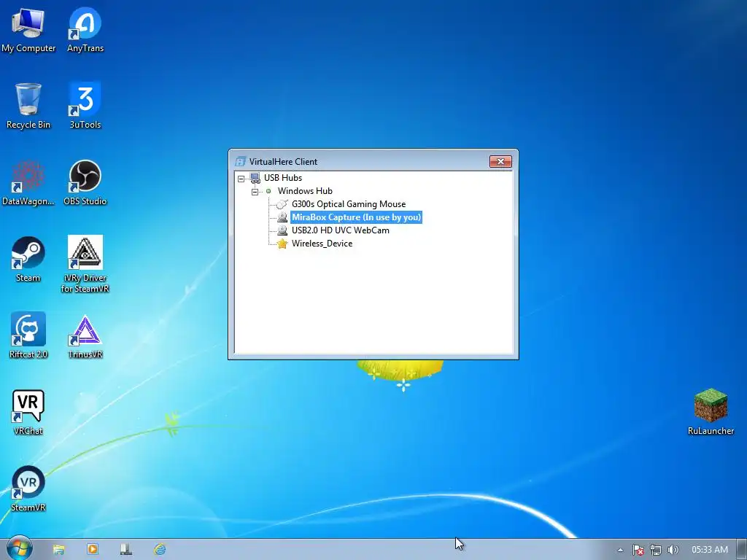Close the VirtualHere Client window
747x560 pixels.
point(500,161)
